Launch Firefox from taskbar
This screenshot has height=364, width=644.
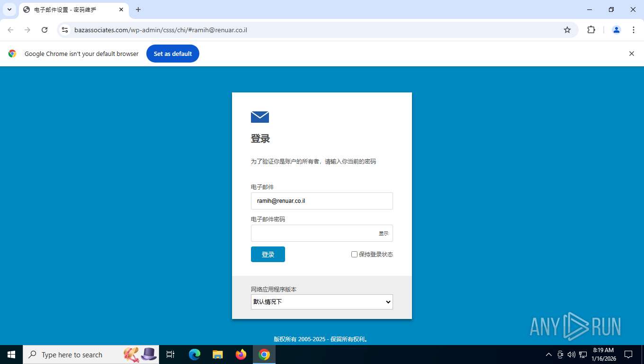point(241,355)
